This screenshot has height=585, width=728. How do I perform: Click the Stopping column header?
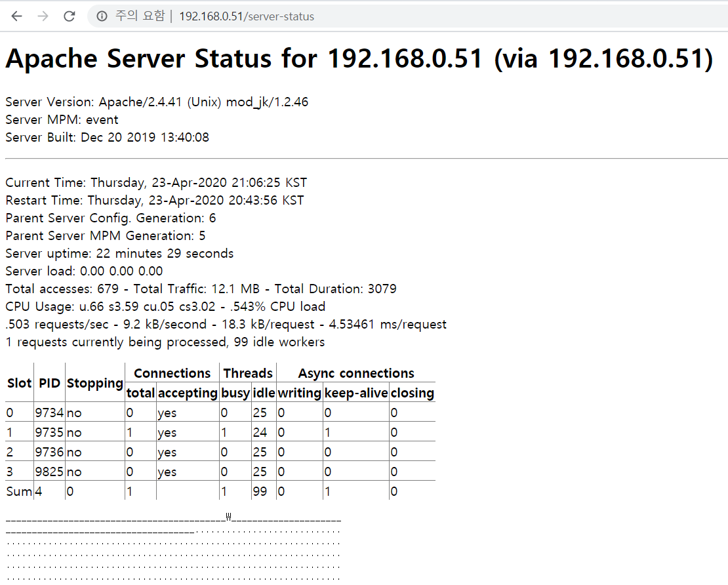coord(94,384)
